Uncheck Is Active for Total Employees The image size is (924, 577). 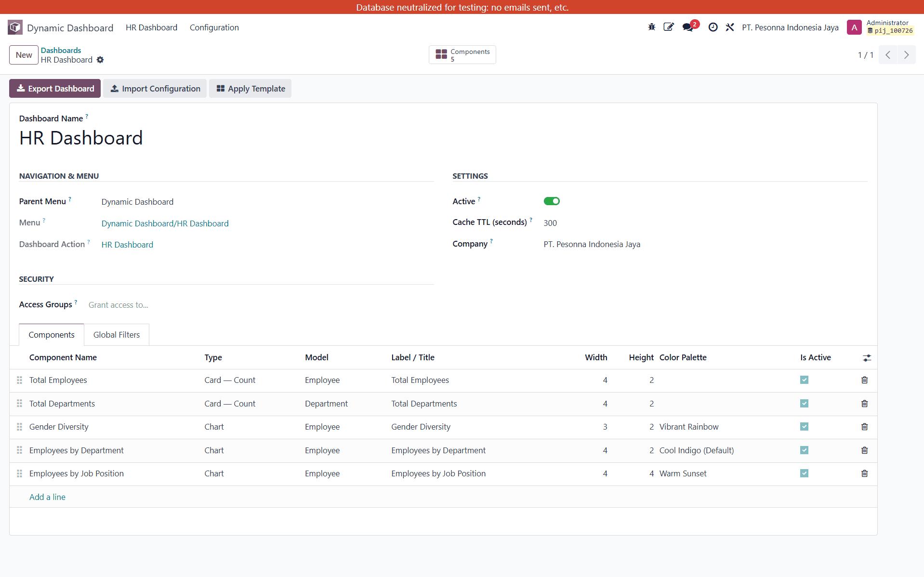804,380
